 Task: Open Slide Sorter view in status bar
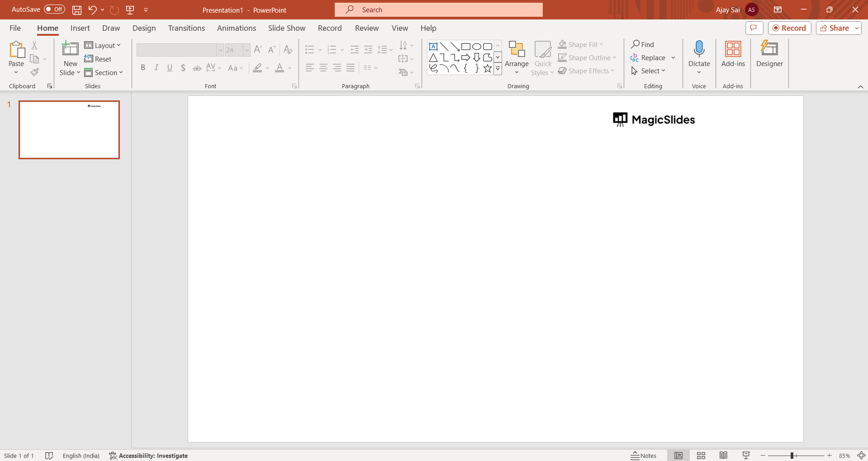click(701, 456)
